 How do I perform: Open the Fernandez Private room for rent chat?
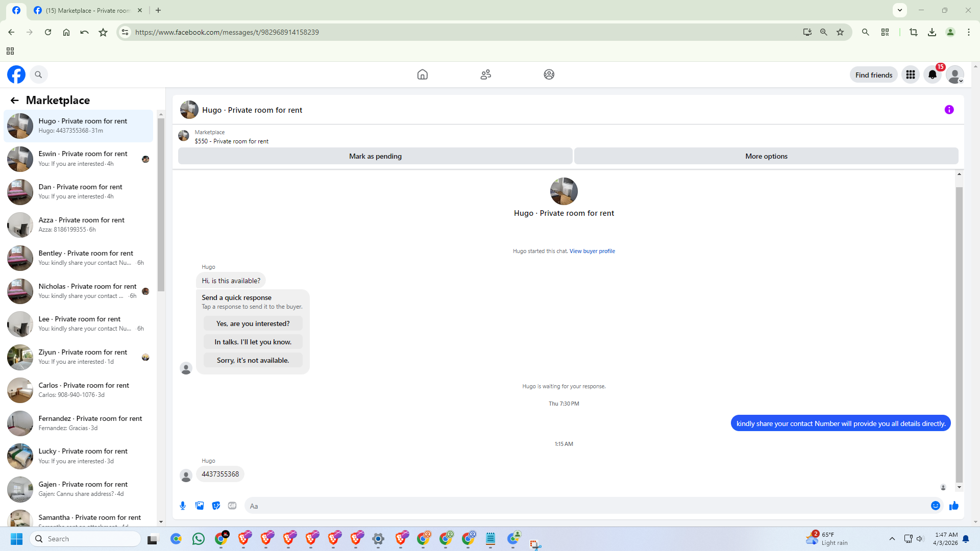pos(78,423)
